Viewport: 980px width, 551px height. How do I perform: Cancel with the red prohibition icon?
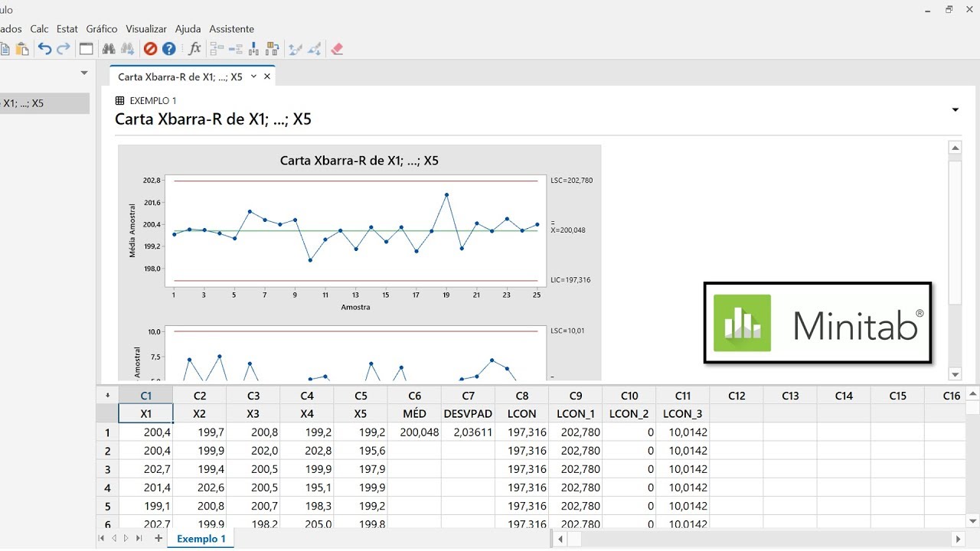tap(150, 49)
